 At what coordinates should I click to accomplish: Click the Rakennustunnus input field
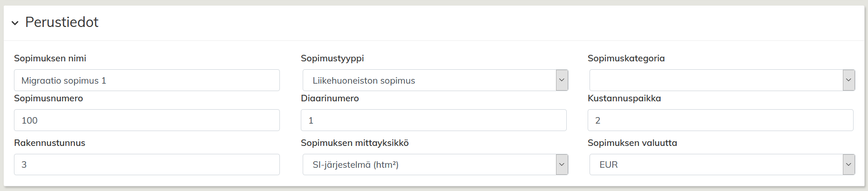147,165
